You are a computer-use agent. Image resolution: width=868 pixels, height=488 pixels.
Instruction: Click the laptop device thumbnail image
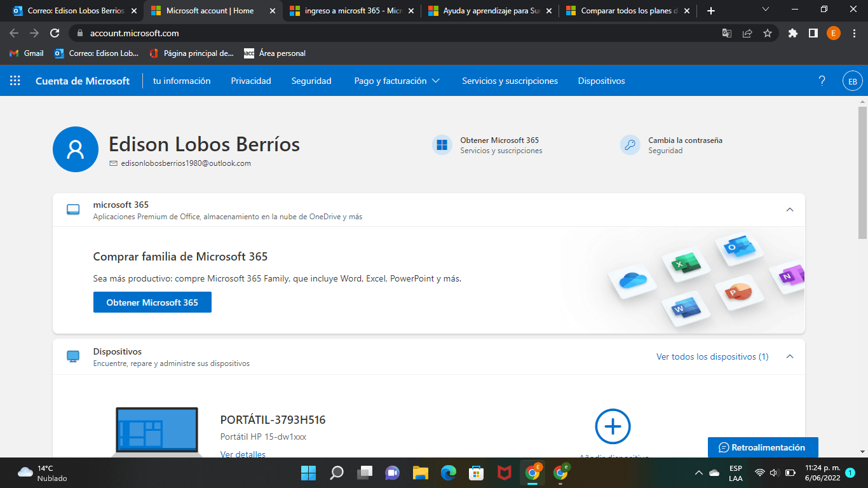pos(157,432)
